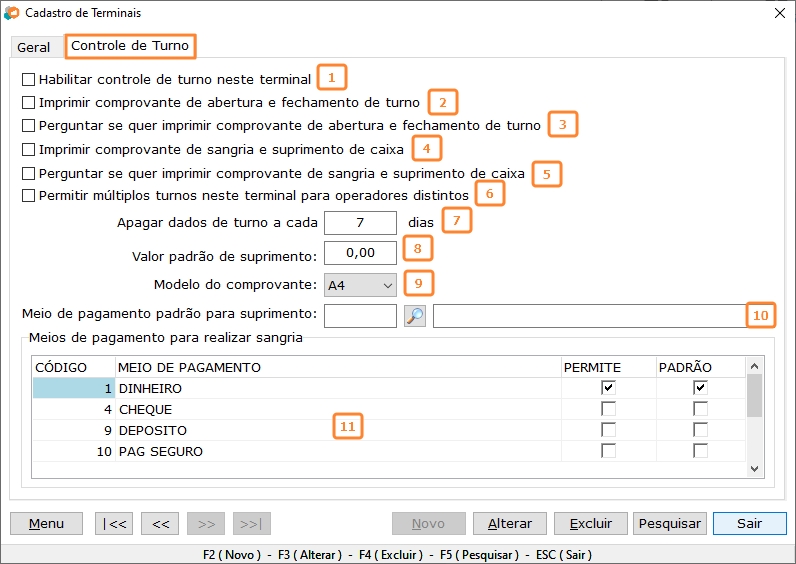Go to first record with |<< button
The width and height of the screenshot is (796, 564).
click(114, 523)
